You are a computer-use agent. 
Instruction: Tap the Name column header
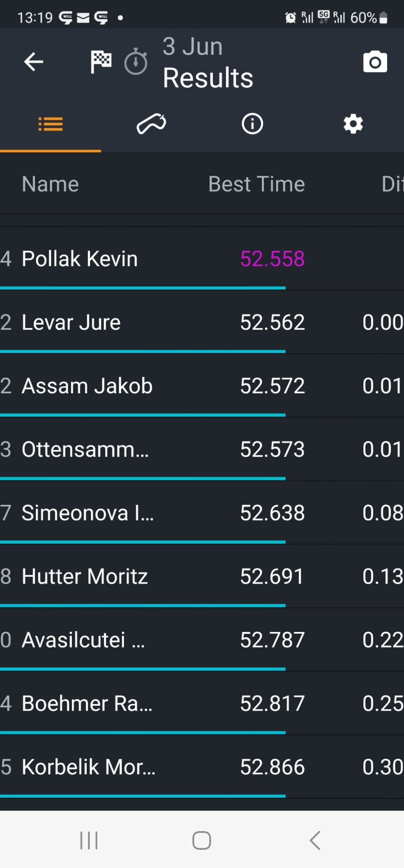click(50, 184)
